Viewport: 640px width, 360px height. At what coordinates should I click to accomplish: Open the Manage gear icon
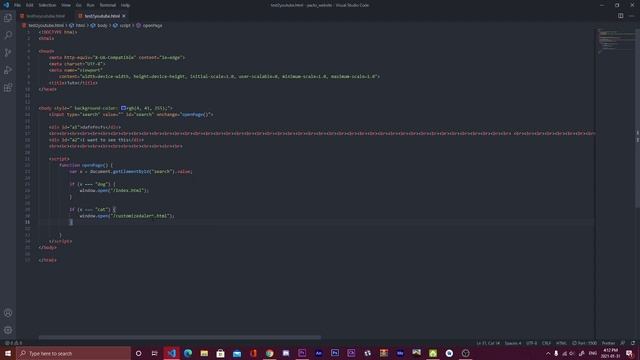[8, 330]
